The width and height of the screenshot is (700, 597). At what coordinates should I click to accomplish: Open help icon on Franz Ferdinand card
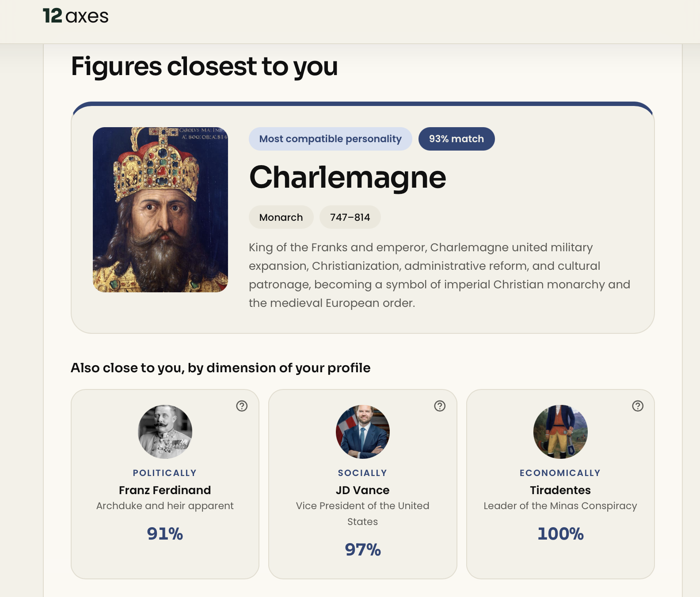[x=242, y=406]
